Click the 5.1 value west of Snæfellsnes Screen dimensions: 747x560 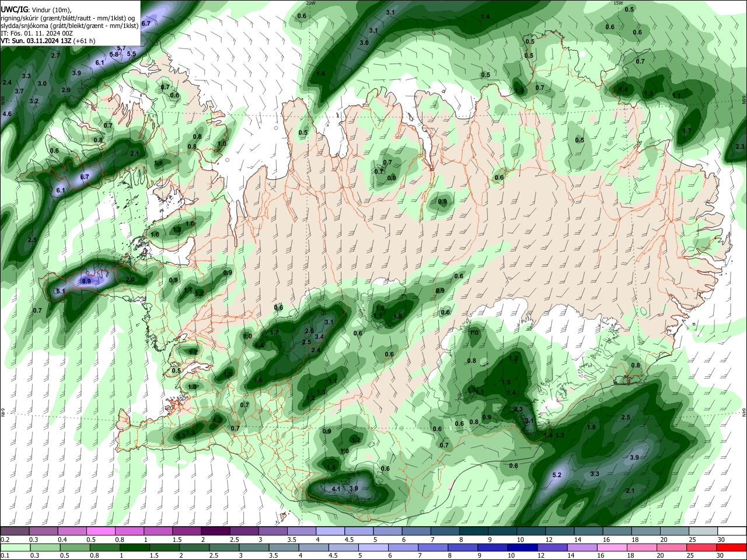(61, 291)
